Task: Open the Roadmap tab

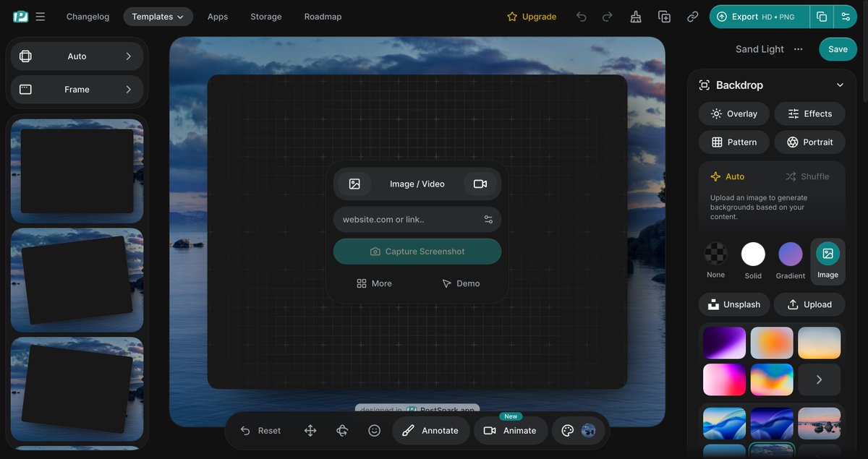Action: [x=323, y=17]
